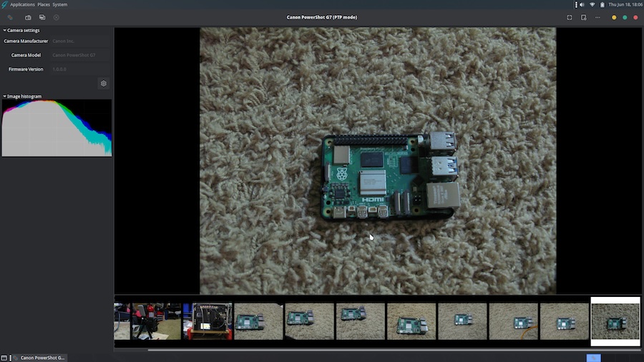Open the Places menu
644x362 pixels.
[x=44, y=4]
